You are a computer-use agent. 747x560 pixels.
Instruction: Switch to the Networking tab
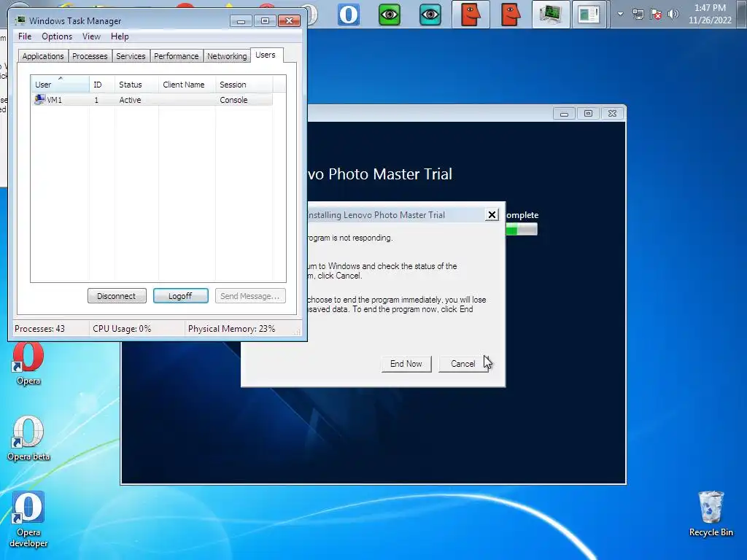227,56
